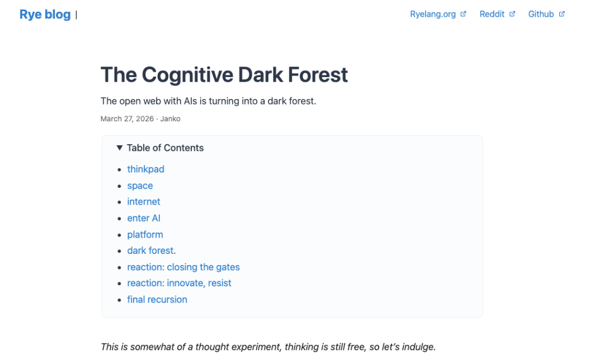Click the Table of Contents label
The image size is (604, 364).
click(165, 148)
